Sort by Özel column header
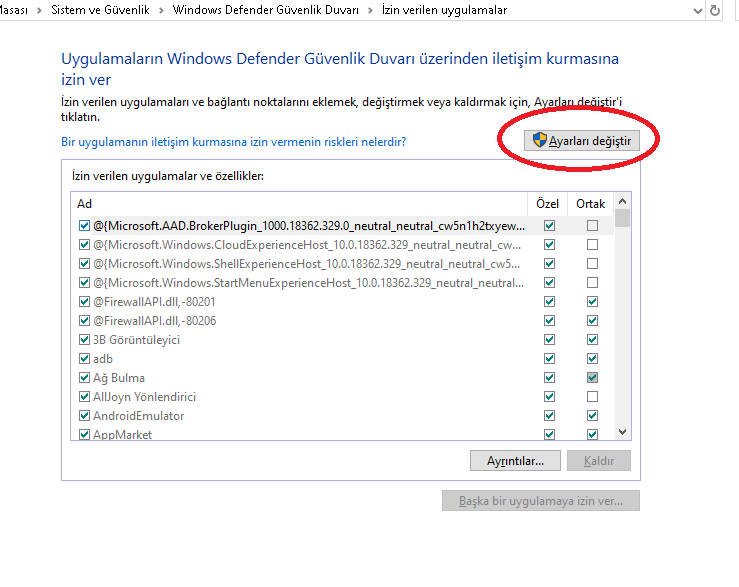Screen dimensions: 739x587 [x=547, y=204]
